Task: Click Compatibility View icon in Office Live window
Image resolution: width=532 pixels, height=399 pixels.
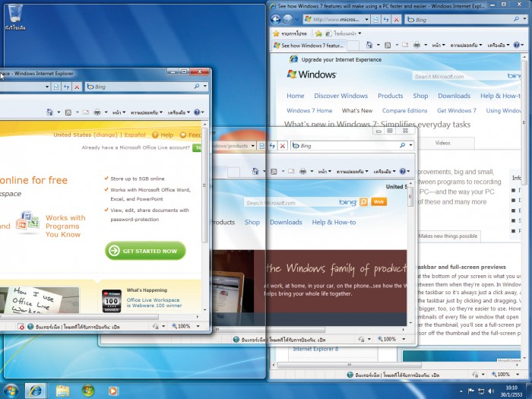Action: 56,87
